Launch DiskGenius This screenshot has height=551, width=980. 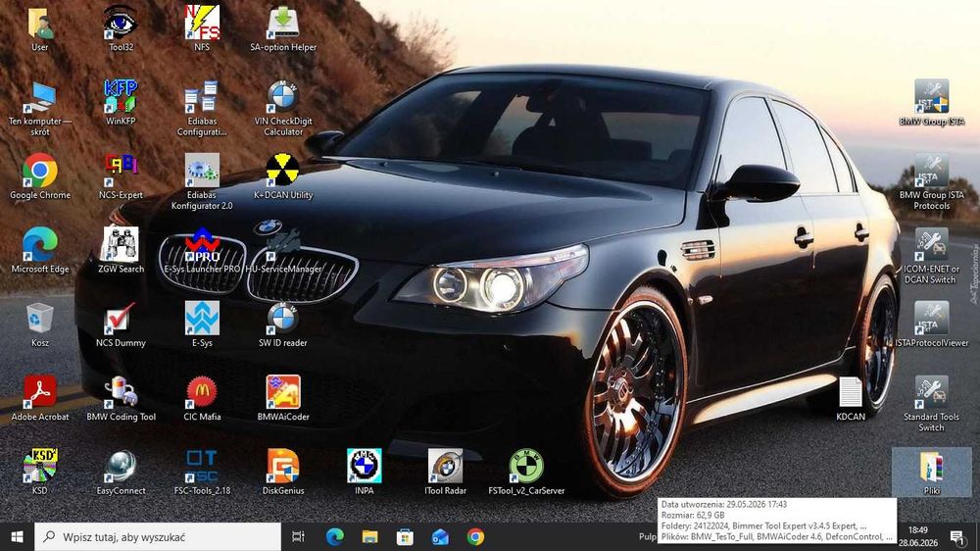click(x=283, y=473)
